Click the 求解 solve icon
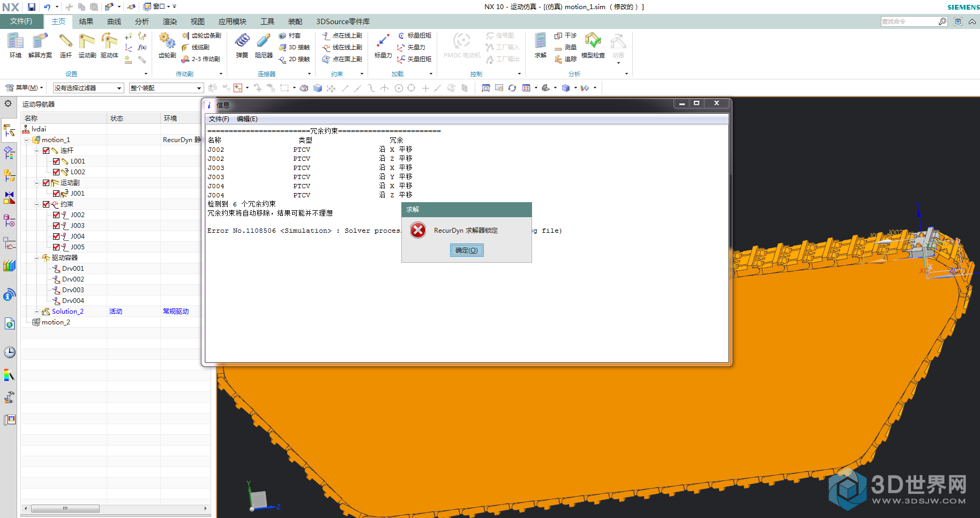This screenshot has width=980, height=518. pos(540,45)
